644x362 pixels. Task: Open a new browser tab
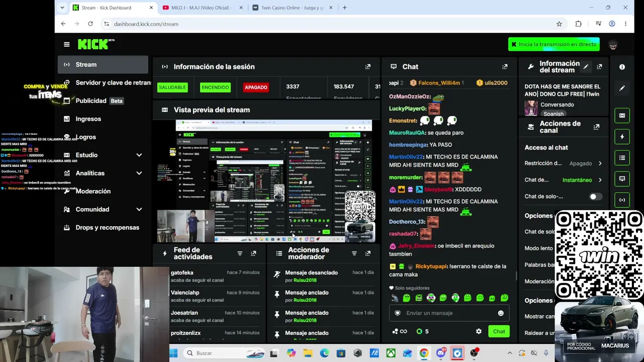coord(345,8)
